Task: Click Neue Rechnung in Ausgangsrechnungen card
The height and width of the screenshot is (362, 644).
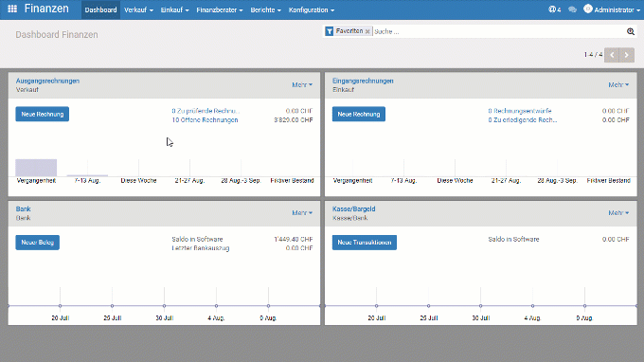Action: click(43, 115)
